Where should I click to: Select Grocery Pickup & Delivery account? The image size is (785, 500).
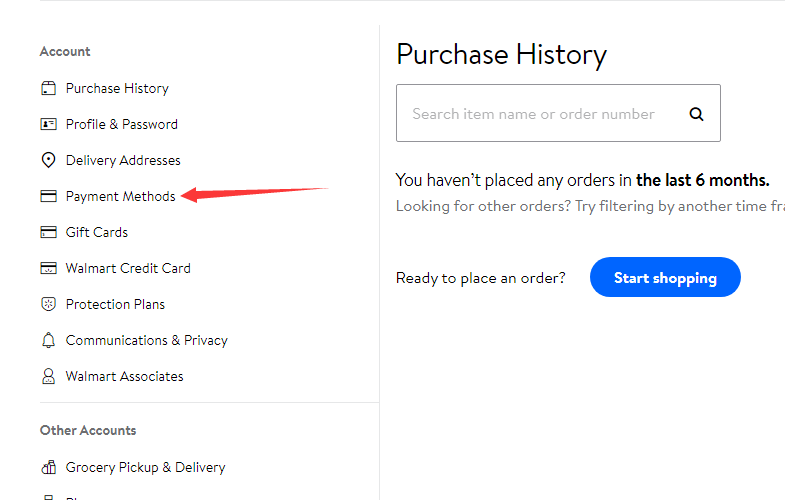[x=145, y=467]
